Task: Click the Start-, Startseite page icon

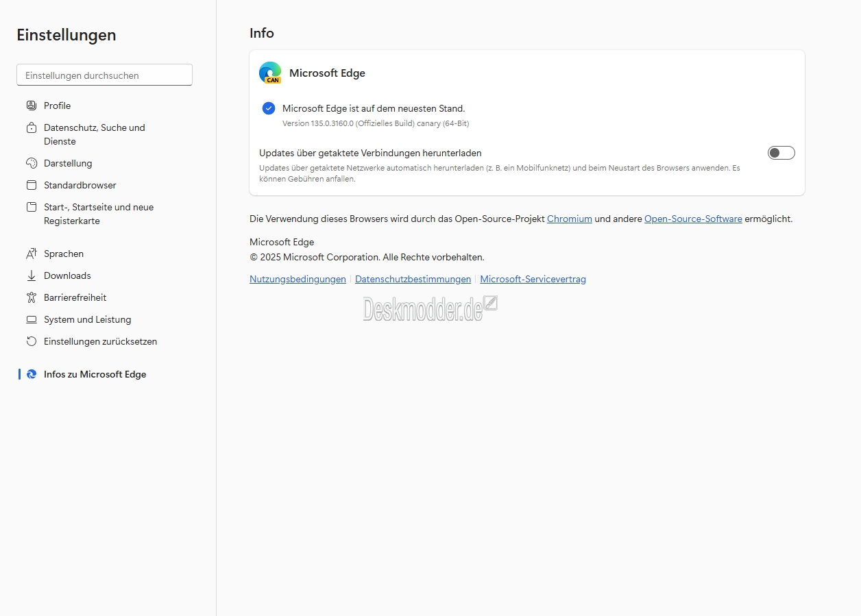Action: (31, 207)
